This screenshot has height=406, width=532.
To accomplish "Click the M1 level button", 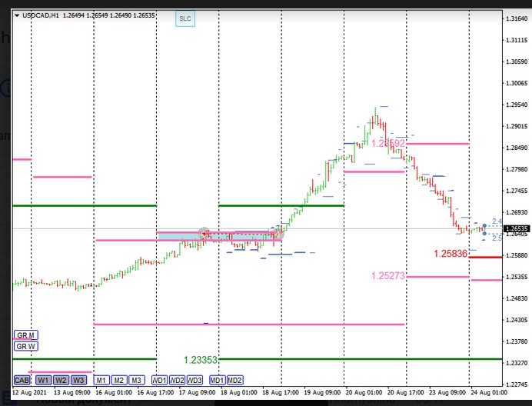I will 101,380.
